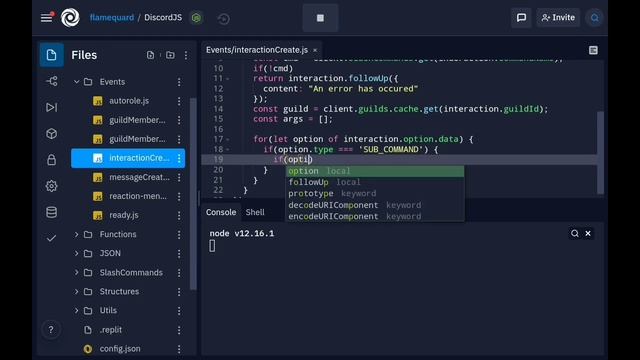Fold code at line 17
The width and height of the screenshot is (640, 360).
pyautogui.click(x=228, y=140)
